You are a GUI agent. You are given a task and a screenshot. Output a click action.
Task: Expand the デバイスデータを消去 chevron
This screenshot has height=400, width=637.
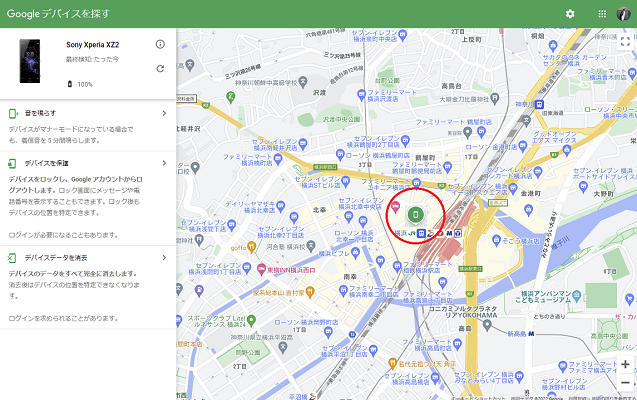pyautogui.click(x=164, y=258)
